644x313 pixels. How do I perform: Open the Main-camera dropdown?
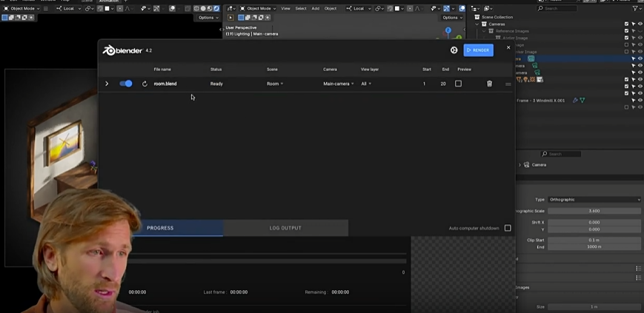tap(339, 84)
